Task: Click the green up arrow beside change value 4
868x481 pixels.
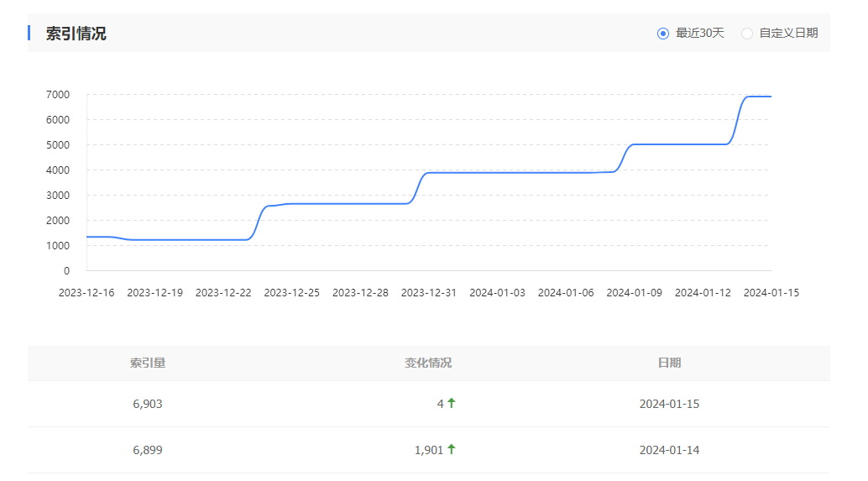Action: click(452, 404)
